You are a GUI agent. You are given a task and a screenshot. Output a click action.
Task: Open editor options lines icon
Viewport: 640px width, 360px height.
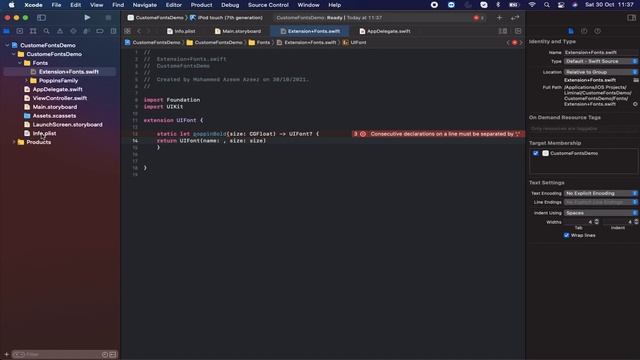pos(503,31)
